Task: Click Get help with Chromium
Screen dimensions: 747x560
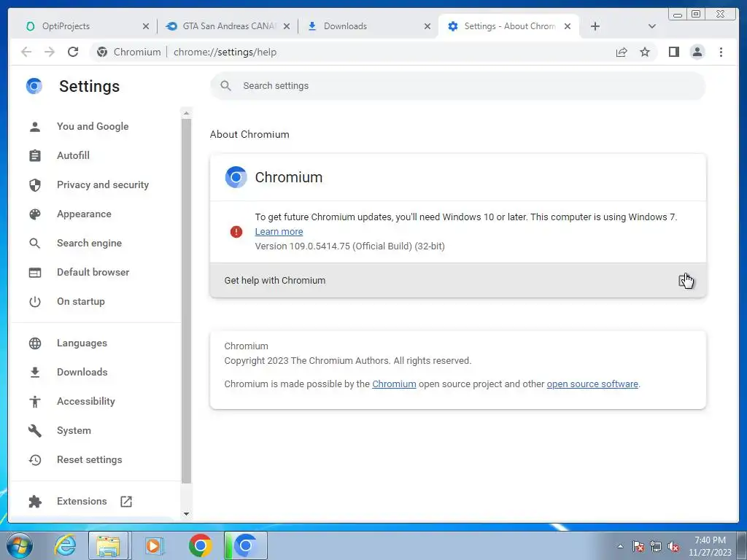Action: click(x=458, y=281)
